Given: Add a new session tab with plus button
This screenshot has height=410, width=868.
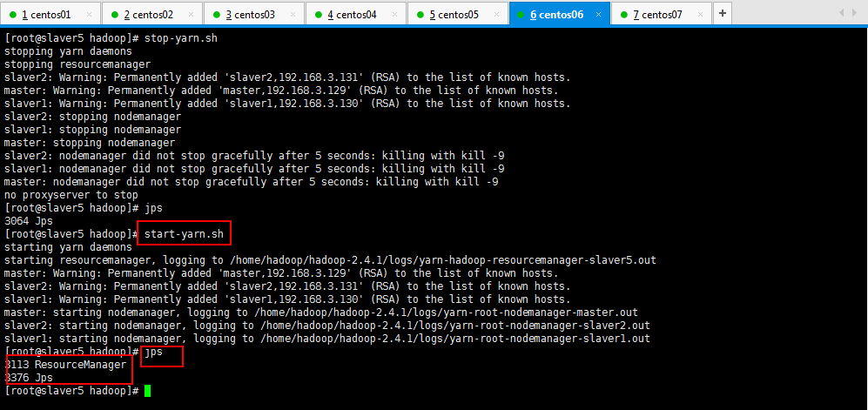Looking at the screenshot, I should coord(723,13).
